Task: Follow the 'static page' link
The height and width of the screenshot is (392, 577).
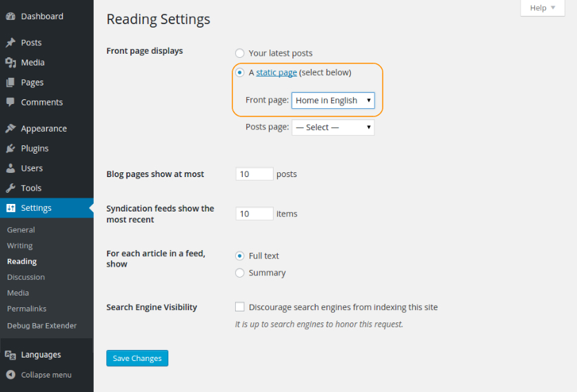Action: coord(276,72)
